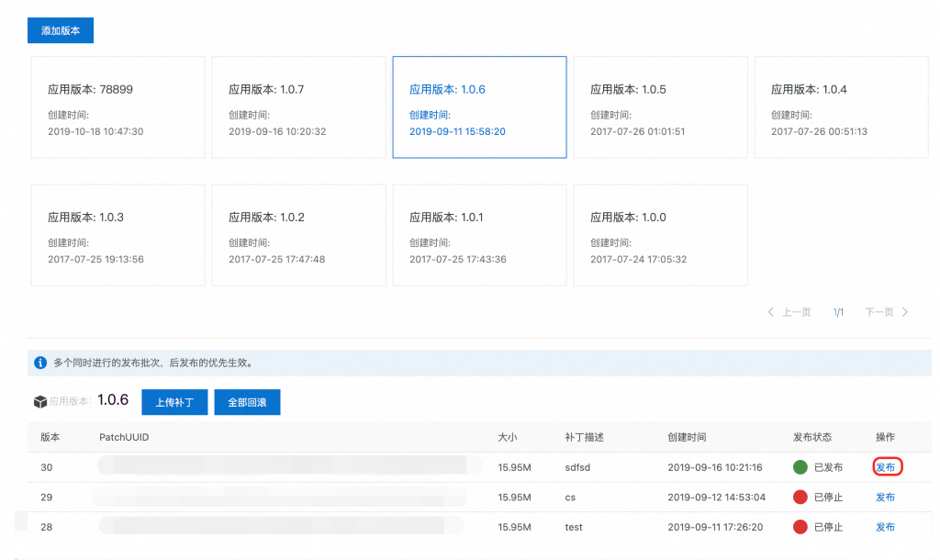Image resolution: width=940 pixels, height=560 pixels.
Task: Click the 添加版本 button
Action: (x=61, y=30)
